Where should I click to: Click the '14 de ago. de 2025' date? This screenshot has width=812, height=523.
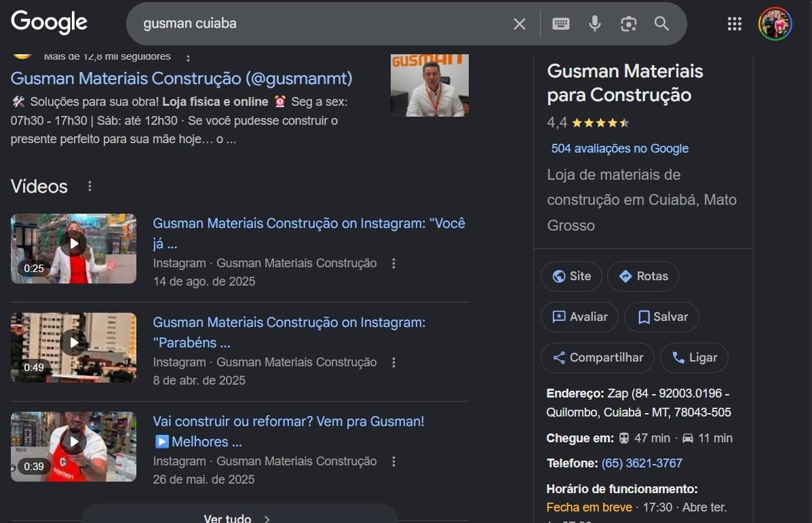[204, 282]
